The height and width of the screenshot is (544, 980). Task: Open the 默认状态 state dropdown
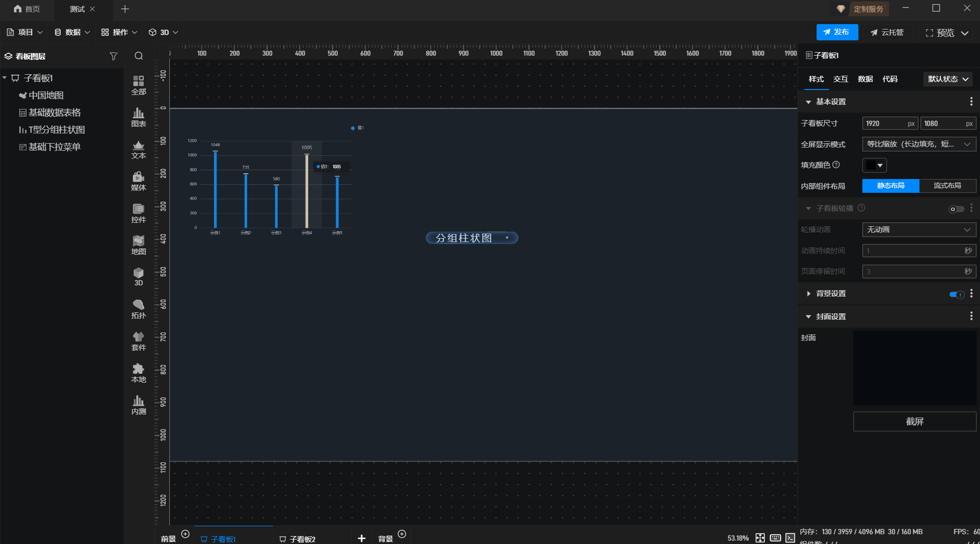(948, 79)
